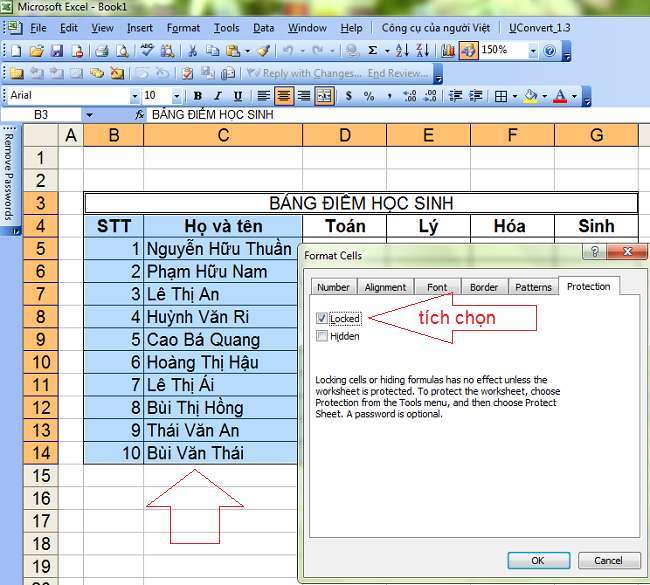Apply Italic formatting
Viewport: 650px width, 585px height.
click(x=218, y=96)
